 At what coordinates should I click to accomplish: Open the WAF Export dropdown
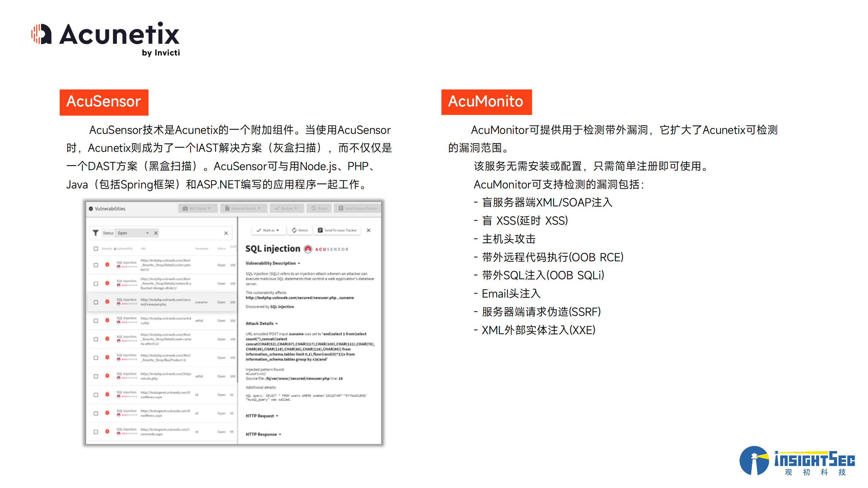198,208
